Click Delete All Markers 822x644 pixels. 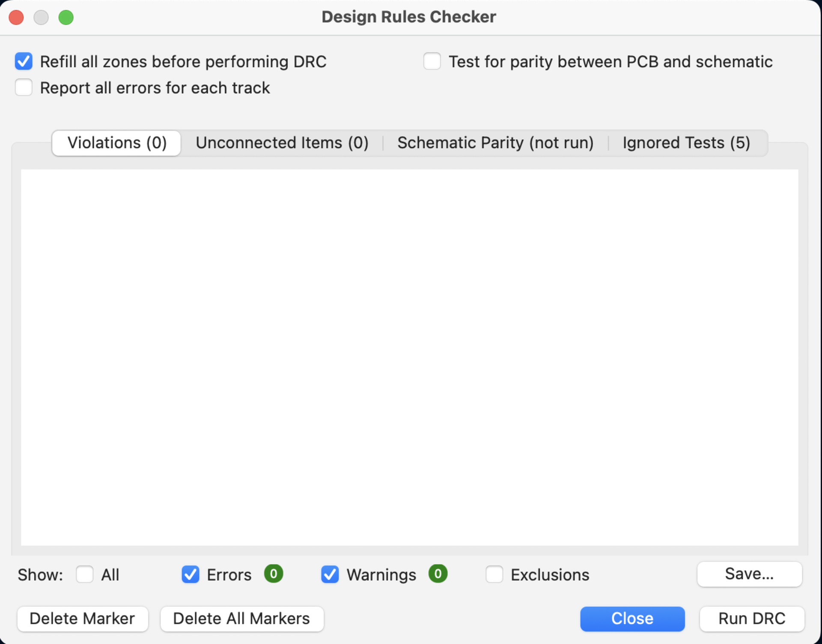point(241,619)
